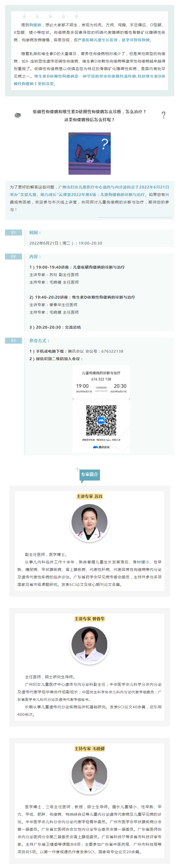Click the Tencent Meeting QR code

[x=101, y=420]
